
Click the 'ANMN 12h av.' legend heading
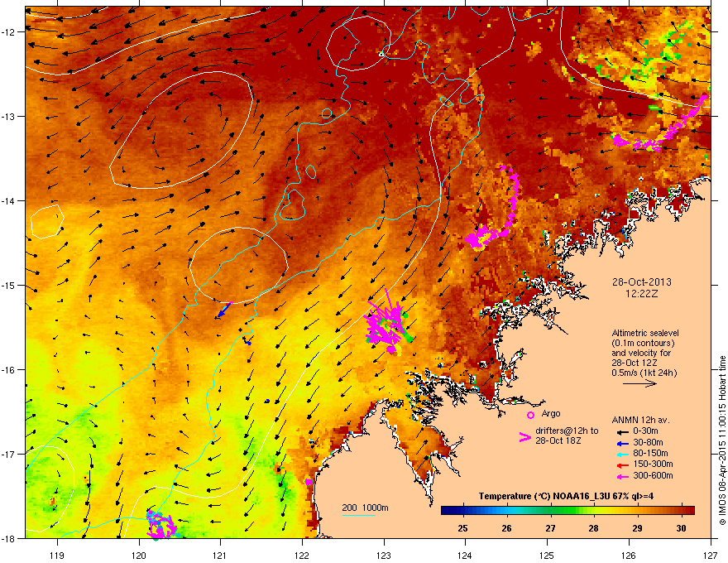[x=640, y=420]
